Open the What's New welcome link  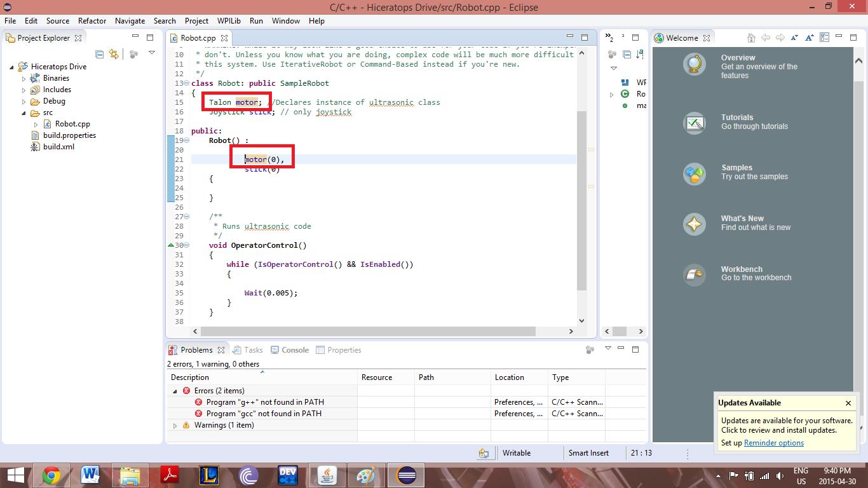click(742, 219)
